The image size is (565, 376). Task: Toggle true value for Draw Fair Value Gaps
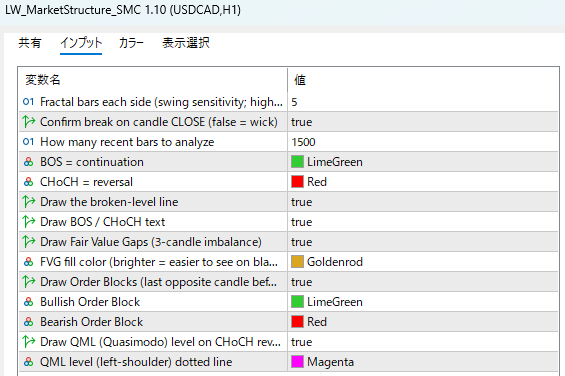tap(423, 242)
